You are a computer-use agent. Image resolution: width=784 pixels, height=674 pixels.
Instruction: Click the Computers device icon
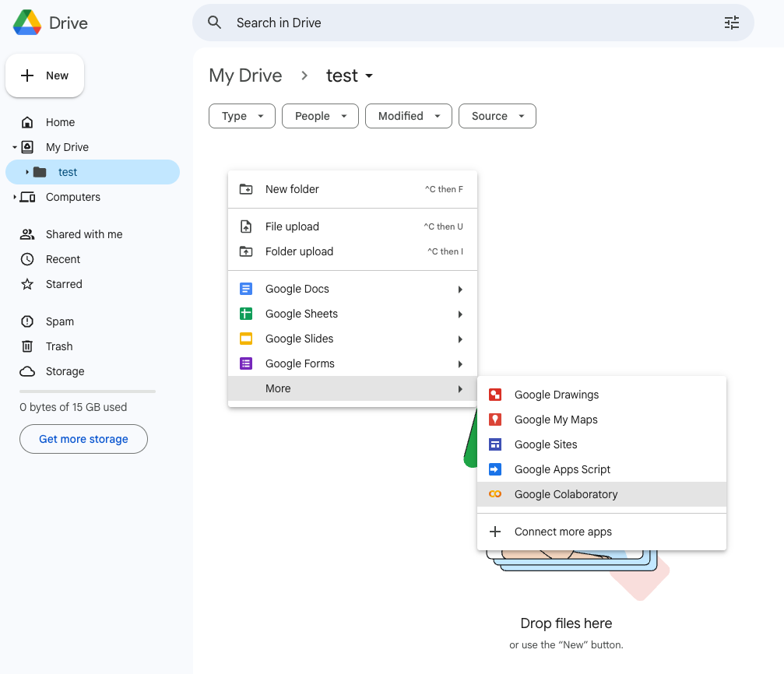27,197
